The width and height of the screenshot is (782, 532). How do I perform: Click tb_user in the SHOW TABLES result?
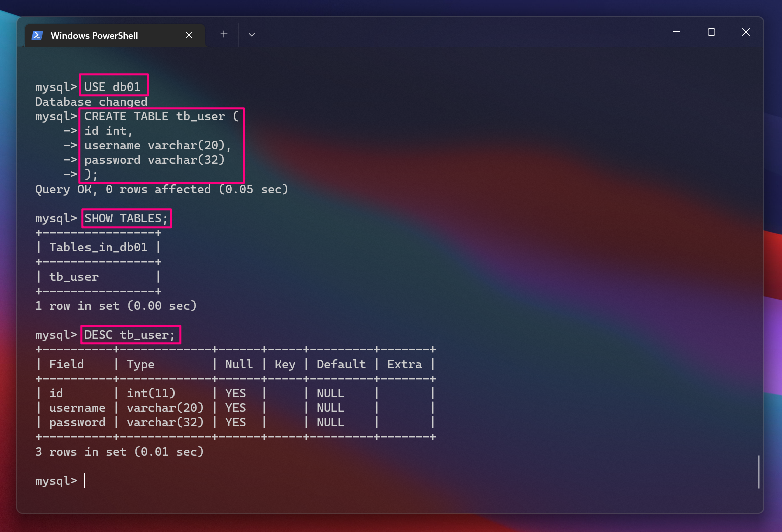pyautogui.click(x=74, y=277)
